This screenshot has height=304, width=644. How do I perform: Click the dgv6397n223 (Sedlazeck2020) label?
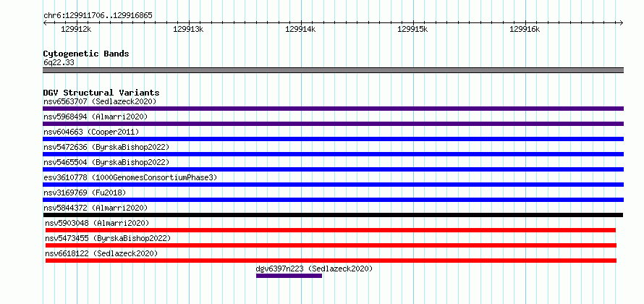tap(314, 269)
